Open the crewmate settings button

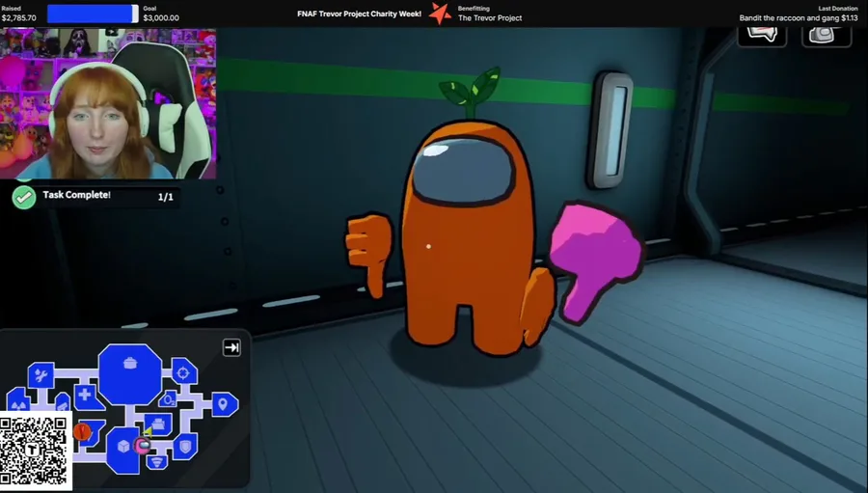827,36
